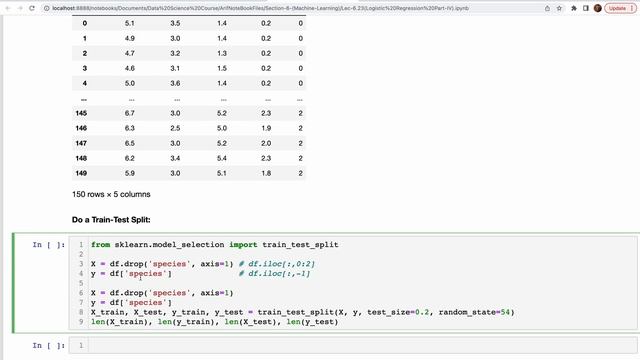Click the empty code cell below the split cell

362,346
